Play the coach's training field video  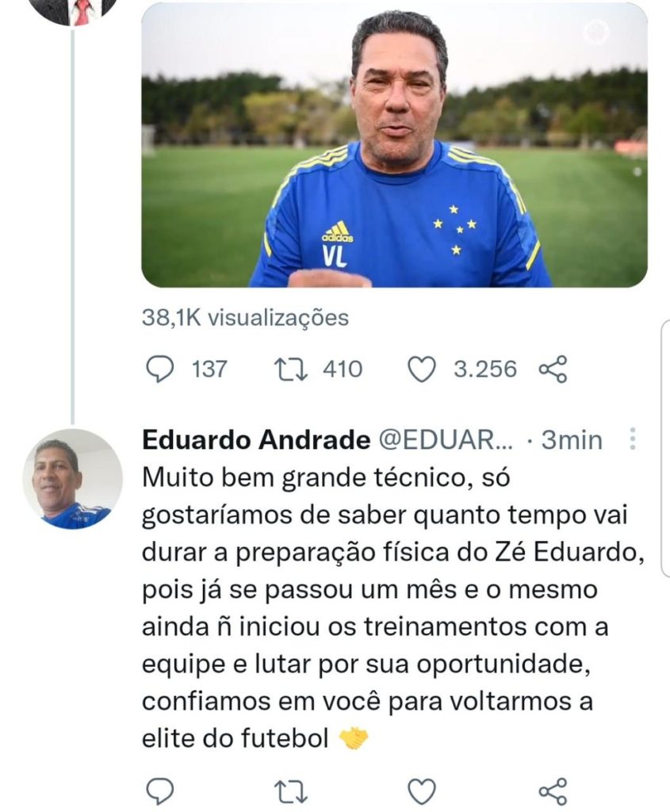(x=394, y=144)
